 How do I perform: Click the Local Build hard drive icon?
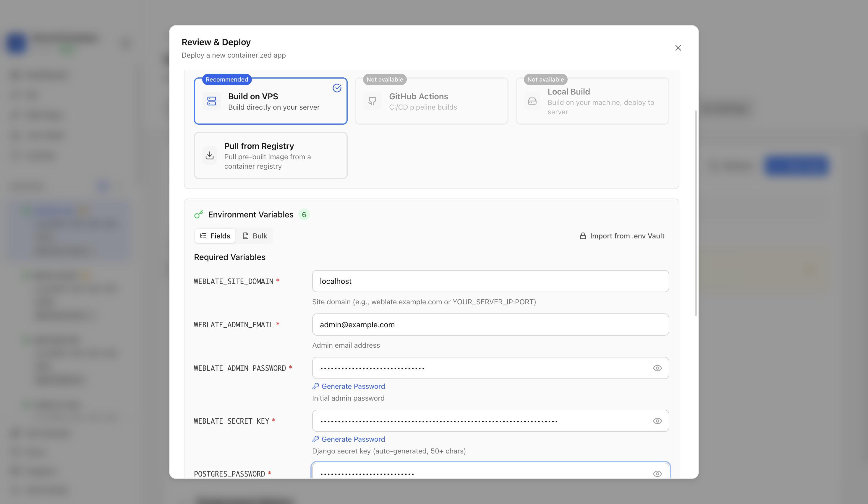532,101
